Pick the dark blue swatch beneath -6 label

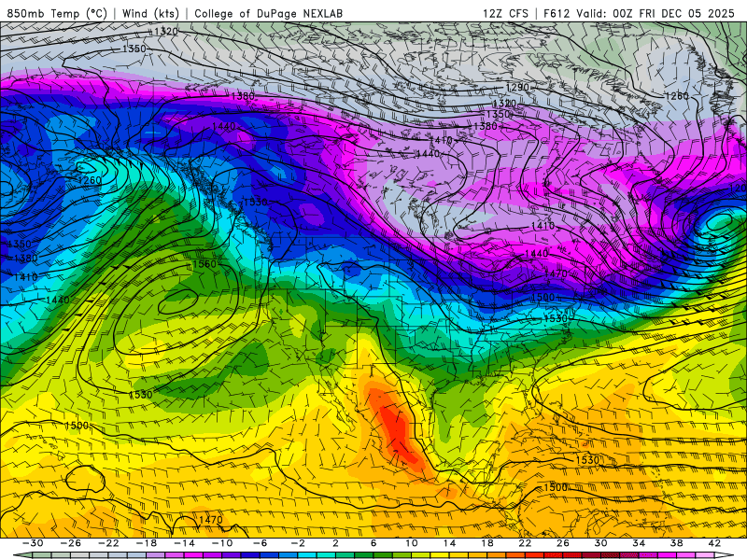click(250, 555)
